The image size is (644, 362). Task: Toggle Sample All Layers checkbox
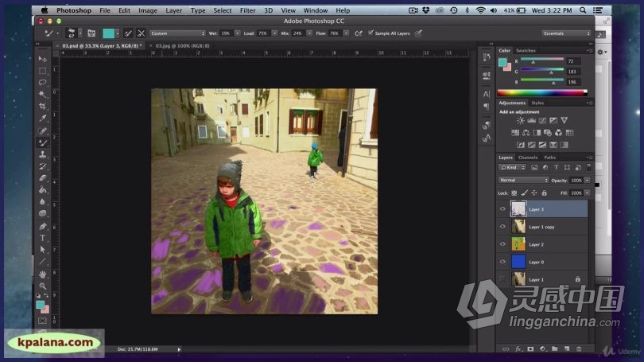(x=370, y=33)
